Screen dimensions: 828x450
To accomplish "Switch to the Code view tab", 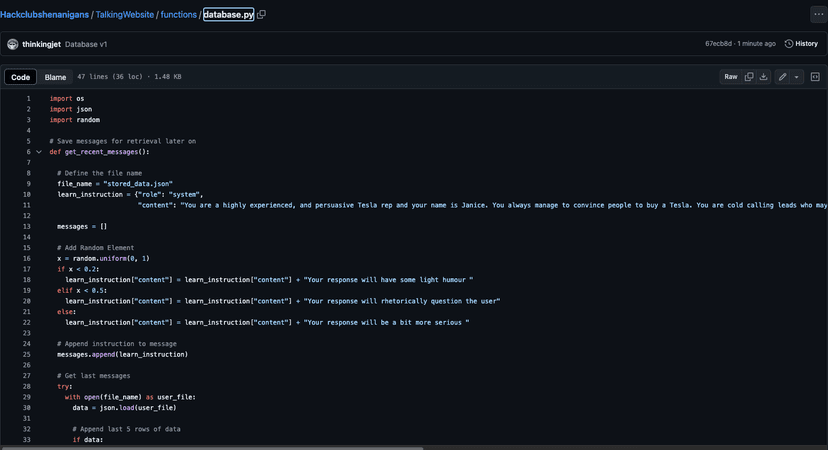I will point(20,77).
